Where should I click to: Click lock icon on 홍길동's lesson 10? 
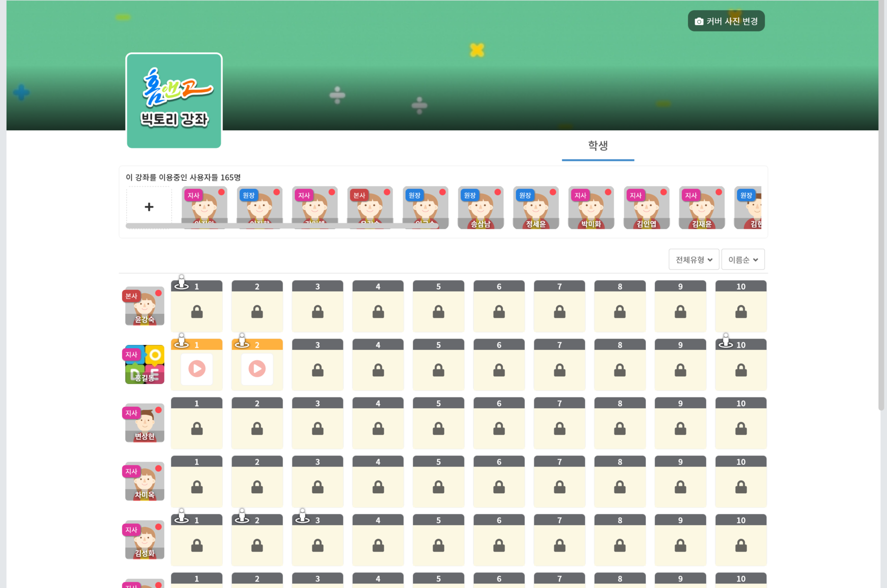[x=741, y=371]
